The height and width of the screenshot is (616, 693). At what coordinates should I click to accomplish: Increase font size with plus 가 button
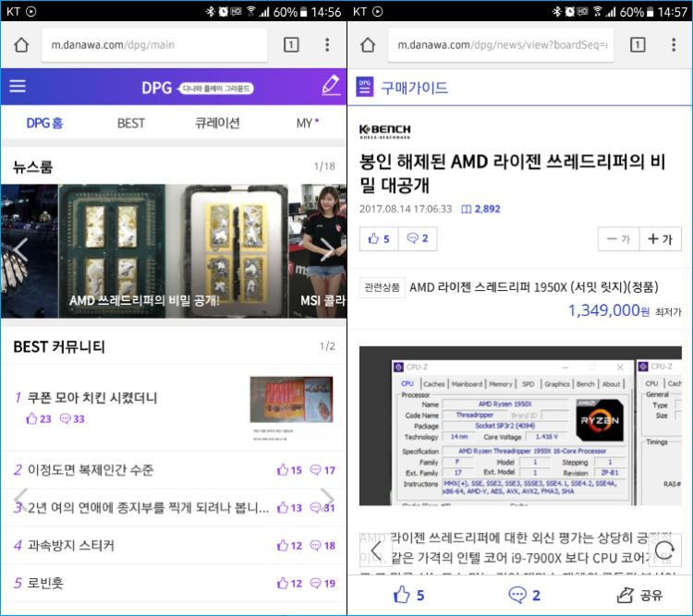[x=660, y=239]
